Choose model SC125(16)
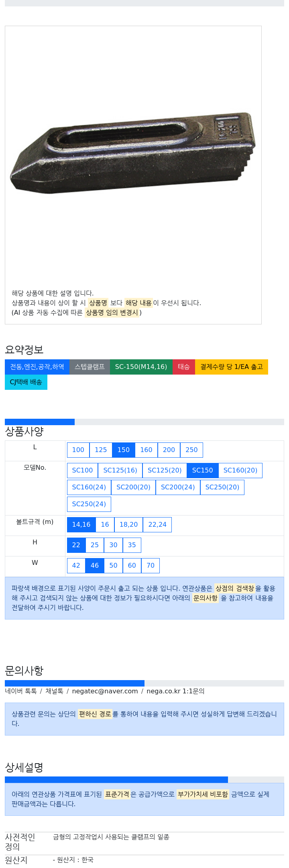The height and width of the screenshot is (868, 289). coord(120,470)
